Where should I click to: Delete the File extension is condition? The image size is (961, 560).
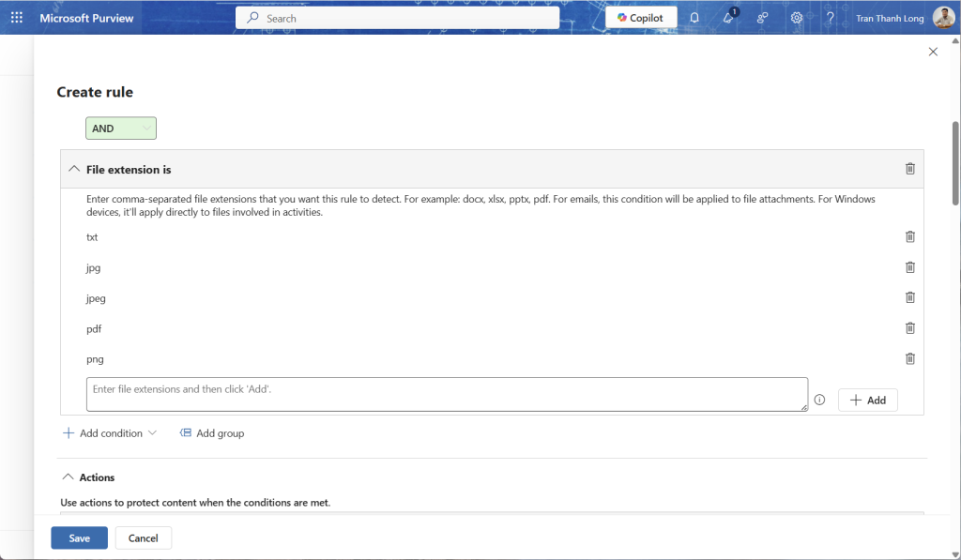point(909,169)
